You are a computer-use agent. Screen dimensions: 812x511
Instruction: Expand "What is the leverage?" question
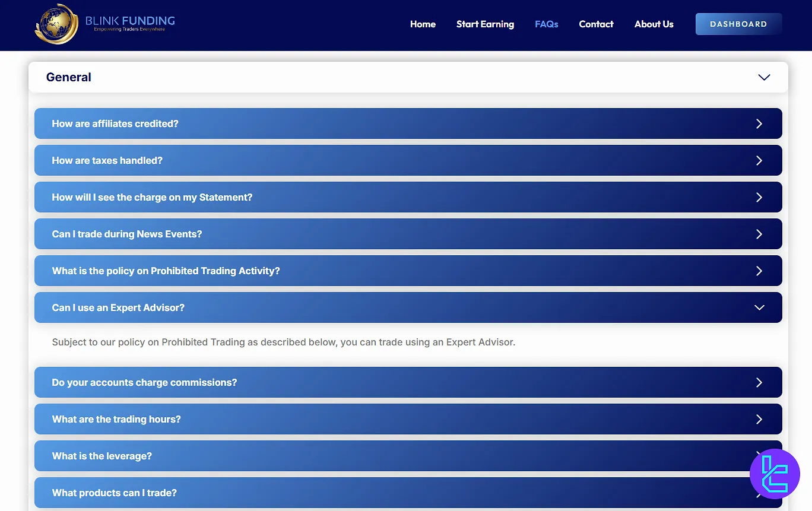[x=102, y=456]
